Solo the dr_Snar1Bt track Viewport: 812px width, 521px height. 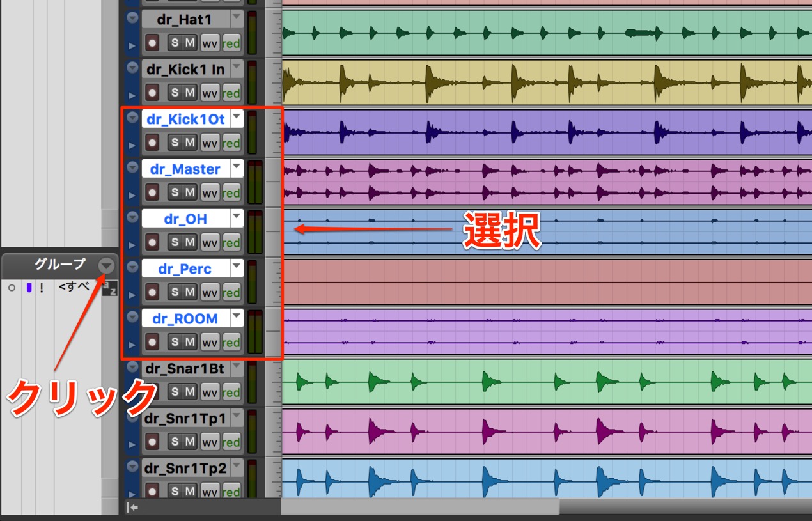(175, 392)
